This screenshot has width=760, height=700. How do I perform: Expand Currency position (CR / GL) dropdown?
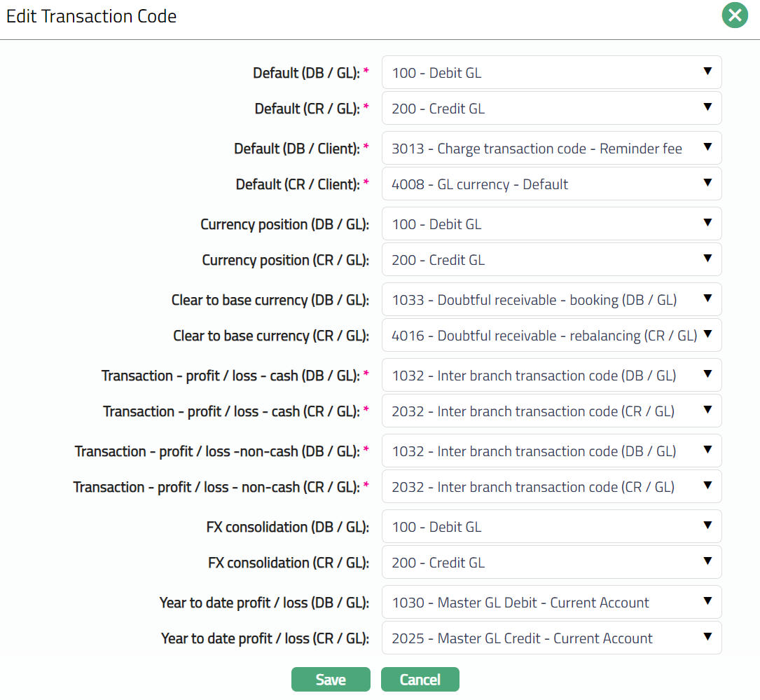coord(551,260)
